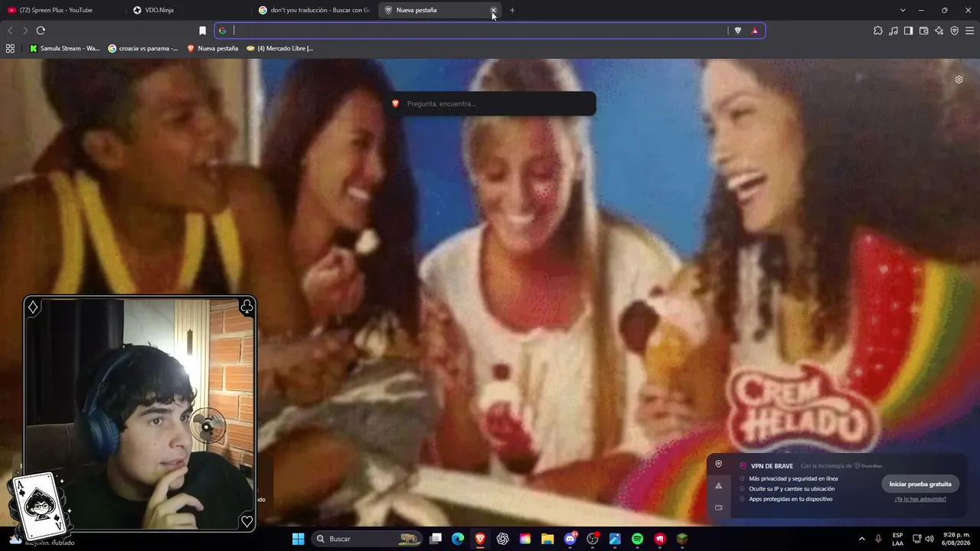Bookmark this page using the bookmark icon
This screenshot has width=980, height=551.
[x=202, y=31]
